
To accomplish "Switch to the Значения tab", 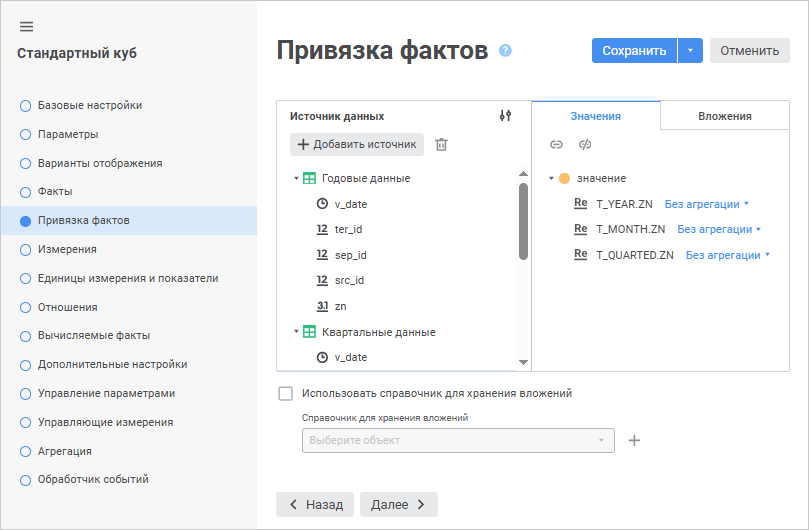I will click(596, 116).
